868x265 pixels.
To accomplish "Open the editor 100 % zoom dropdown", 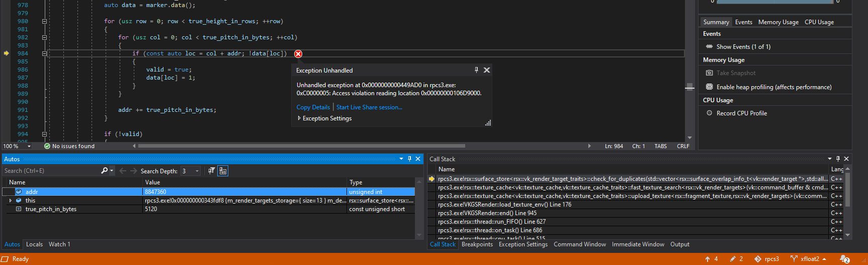I will tap(29, 146).
